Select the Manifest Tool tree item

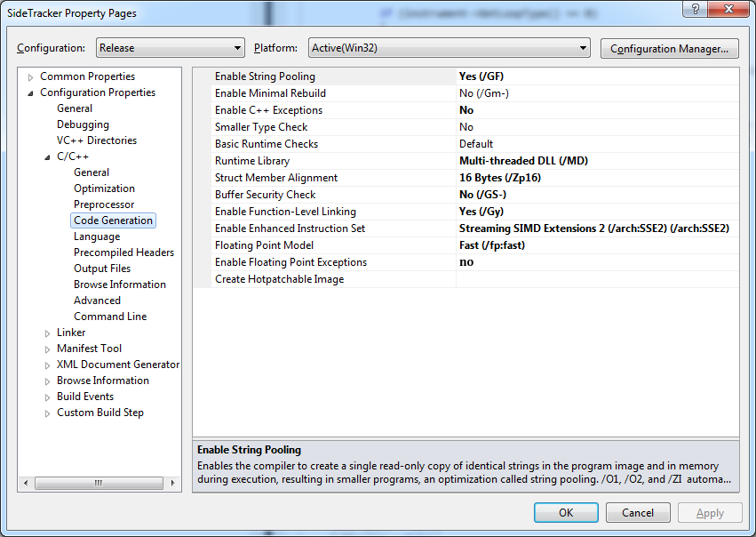89,349
